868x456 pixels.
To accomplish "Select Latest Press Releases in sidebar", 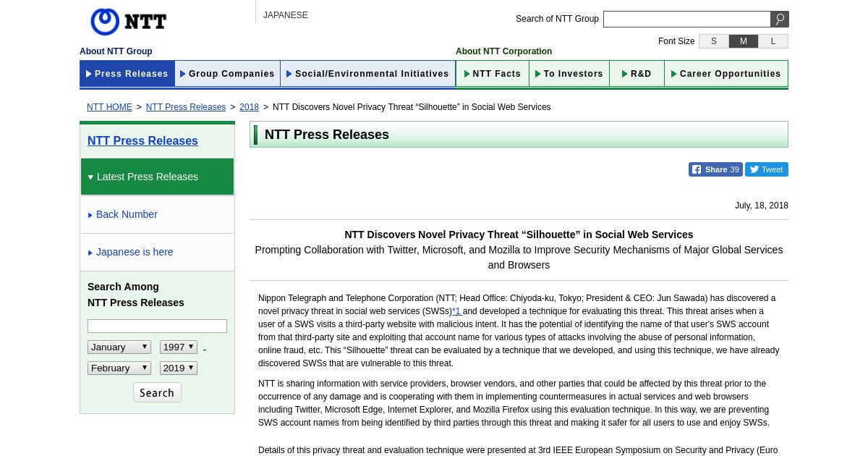I will tap(157, 177).
